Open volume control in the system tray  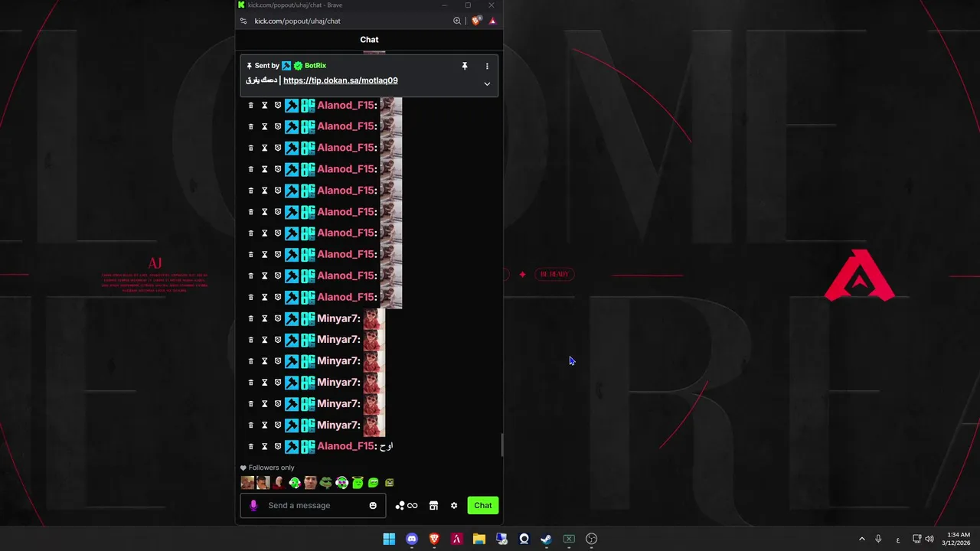[x=929, y=539]
